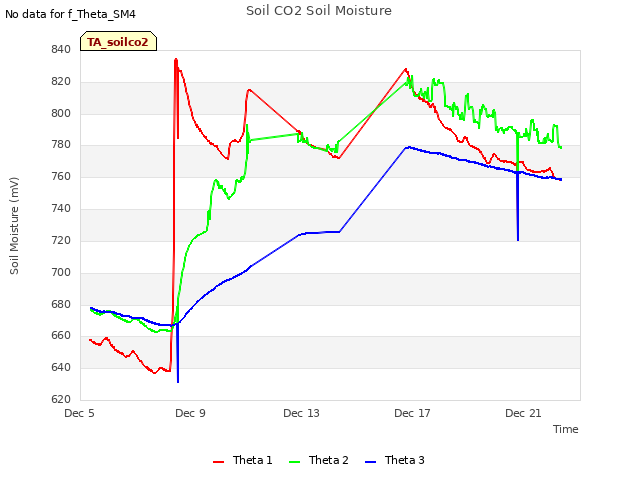Image resolution: width=640 pixels, height=480 pixels.
Task: Click the blue Theta 3 legend swatch
Action: (x=371, y=462)
